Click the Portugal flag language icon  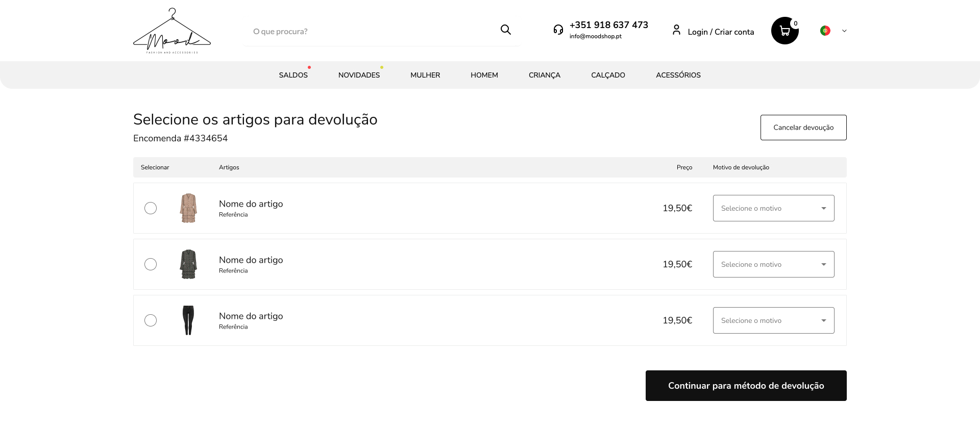click(825, 31)
